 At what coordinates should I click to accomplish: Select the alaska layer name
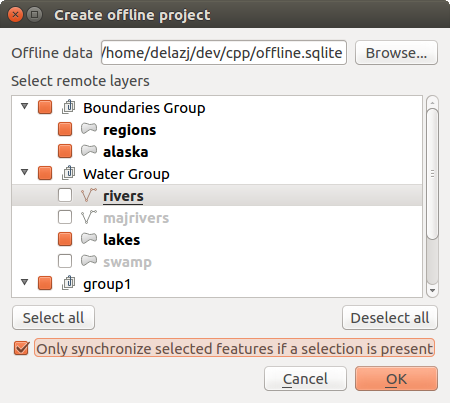tap(126, 152)
